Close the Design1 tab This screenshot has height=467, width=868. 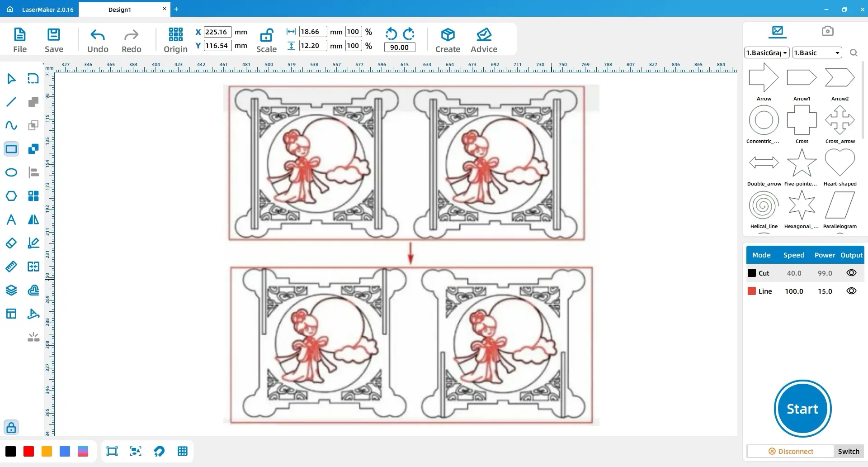pyautogui.click(x=164, y=9)
